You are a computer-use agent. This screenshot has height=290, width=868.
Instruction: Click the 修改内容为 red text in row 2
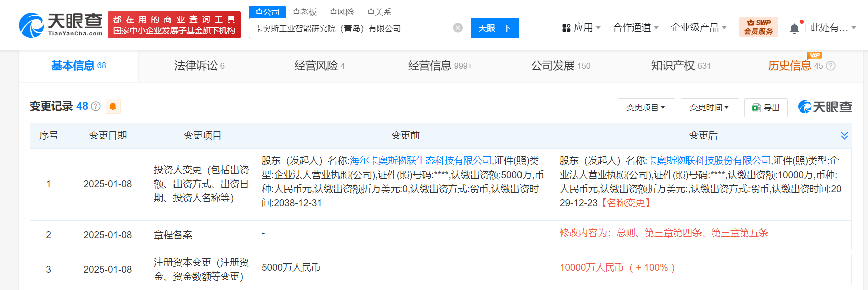click(663, 233)
